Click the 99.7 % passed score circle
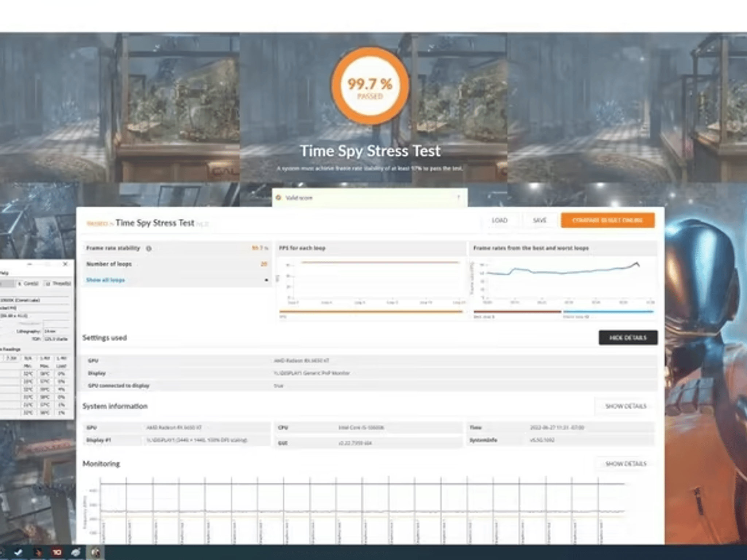Viewport: 747px width, 560px height. tap(370, 86)
